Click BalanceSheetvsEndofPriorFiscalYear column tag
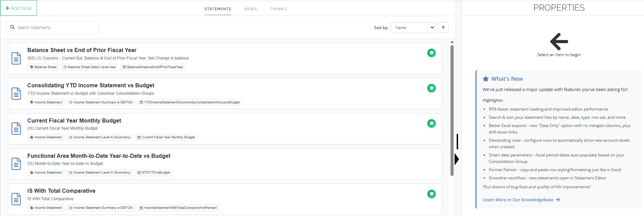The height and width of the screenshot is (216, 644). click(153, 67)
